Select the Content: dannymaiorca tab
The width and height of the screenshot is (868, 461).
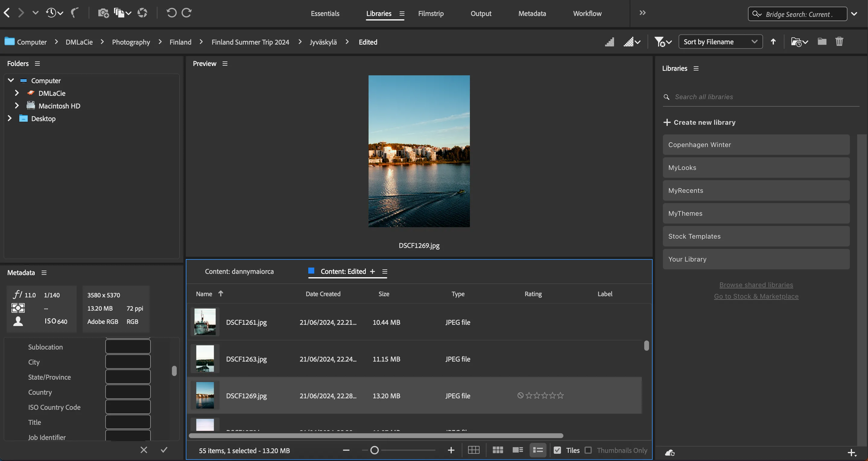239,271
